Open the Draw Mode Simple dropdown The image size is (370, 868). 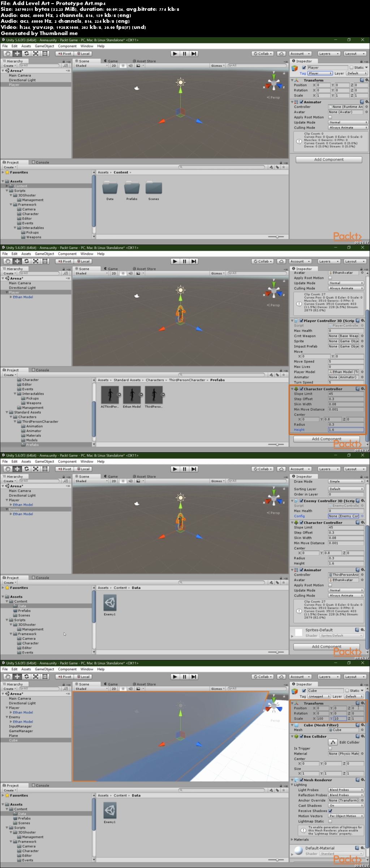[346, 481]
